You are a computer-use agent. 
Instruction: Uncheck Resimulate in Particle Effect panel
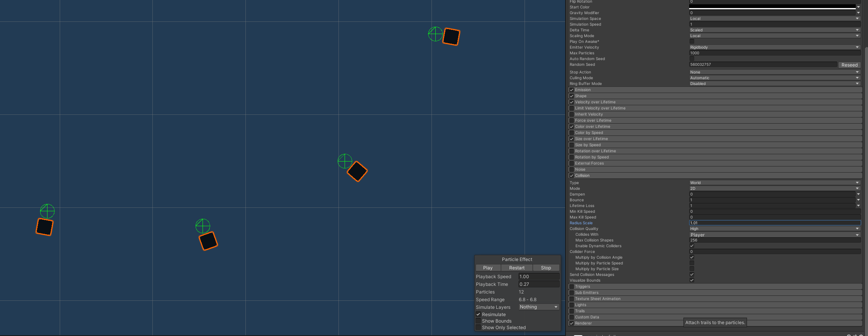[478, 315]
